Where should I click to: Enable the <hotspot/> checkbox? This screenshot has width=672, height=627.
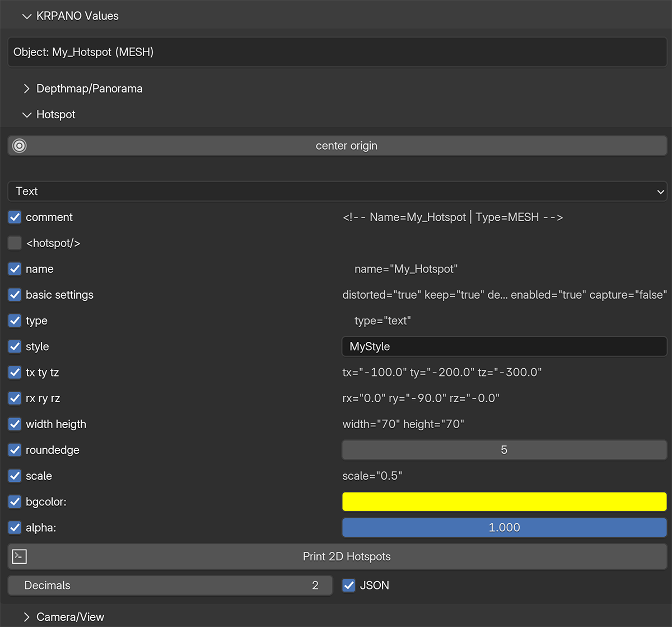point(15,243)
